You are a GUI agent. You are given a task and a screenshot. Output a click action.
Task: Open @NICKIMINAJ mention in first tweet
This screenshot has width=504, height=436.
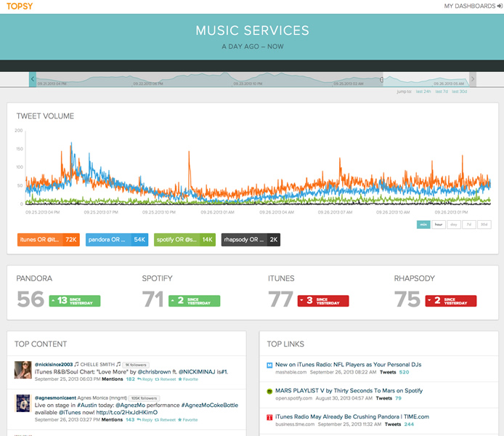tap(197, 372)
